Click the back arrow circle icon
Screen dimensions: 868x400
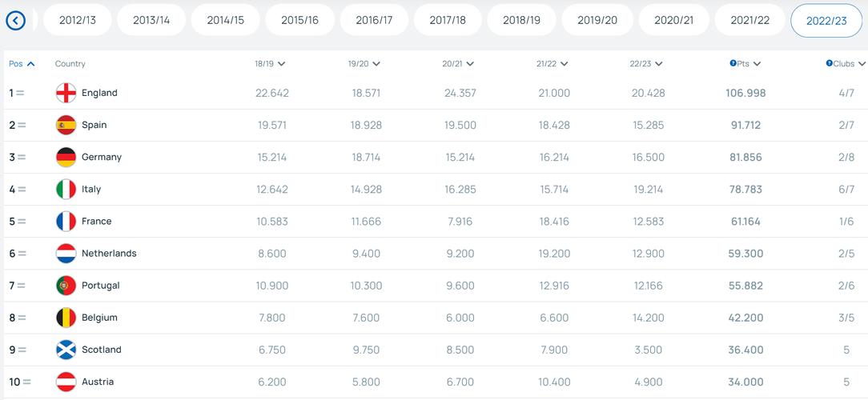[x=15, y=21]
